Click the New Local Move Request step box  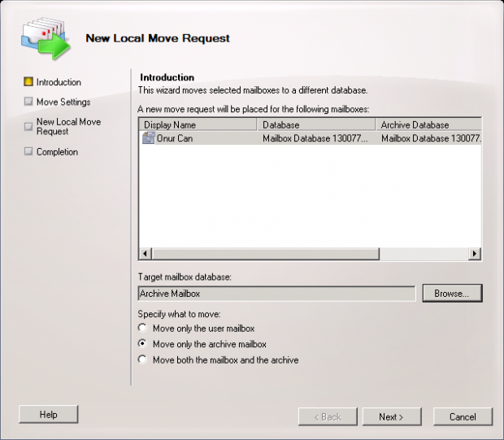pyautogui.click(x=28, y=126)
